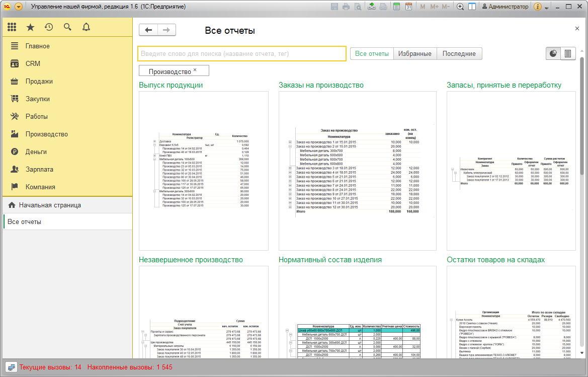Switch to report thumbnail view

(553, 54)
